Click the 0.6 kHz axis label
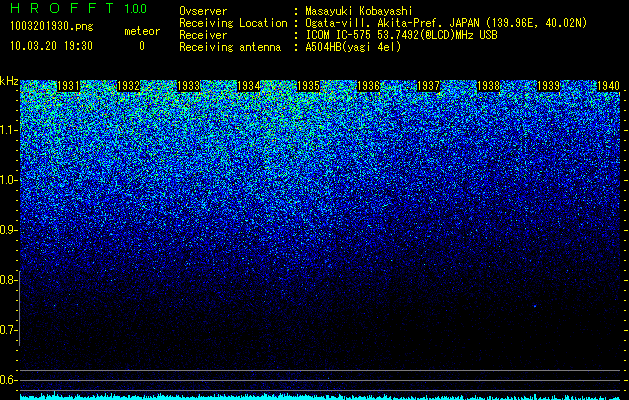This screenshot has width=629, height=400. click(x=7, y=380)
